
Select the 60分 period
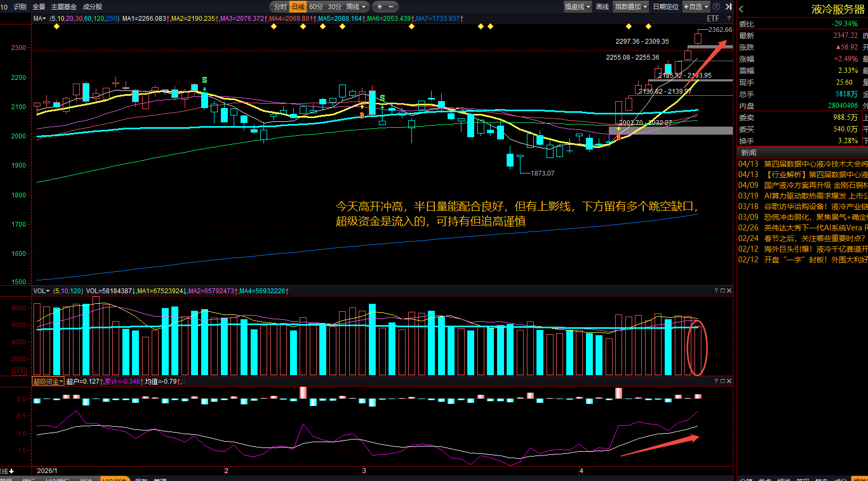[316, 7]
